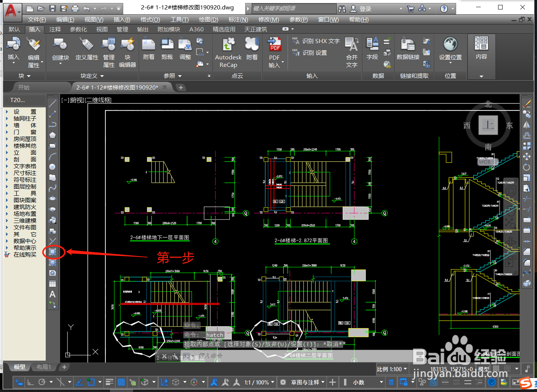537x392 pixels.
Task: Click the ViewCube 上 top face
Action: click(x=488, y=125)
